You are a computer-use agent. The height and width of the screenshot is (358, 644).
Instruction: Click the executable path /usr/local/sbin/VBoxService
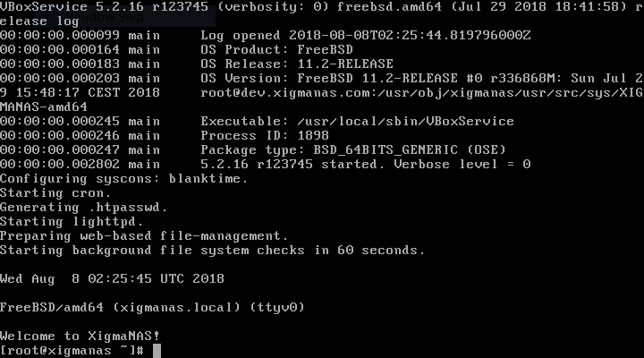(357, 121)
